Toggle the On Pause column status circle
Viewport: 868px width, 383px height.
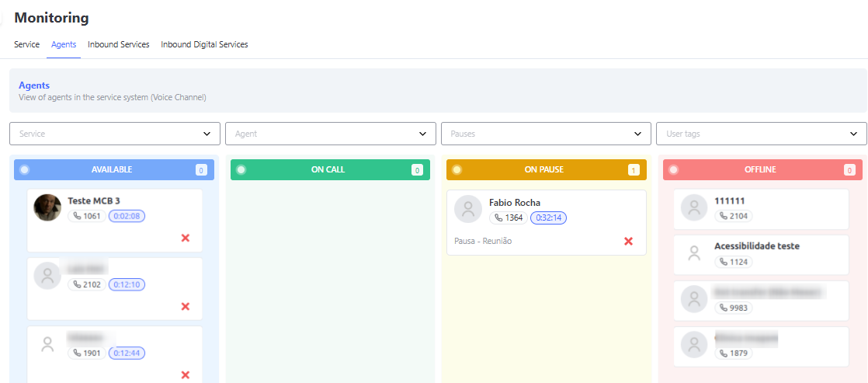(457, 169)
